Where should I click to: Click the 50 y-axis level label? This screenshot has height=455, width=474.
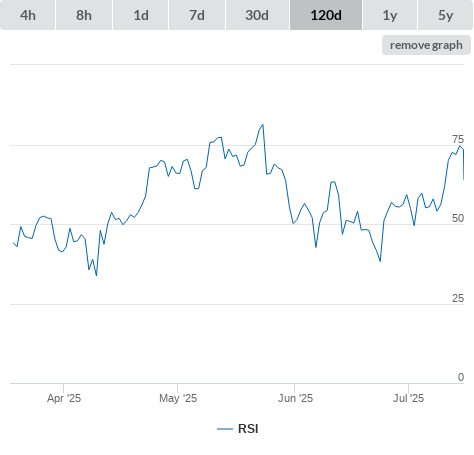(x=458, y=218)
